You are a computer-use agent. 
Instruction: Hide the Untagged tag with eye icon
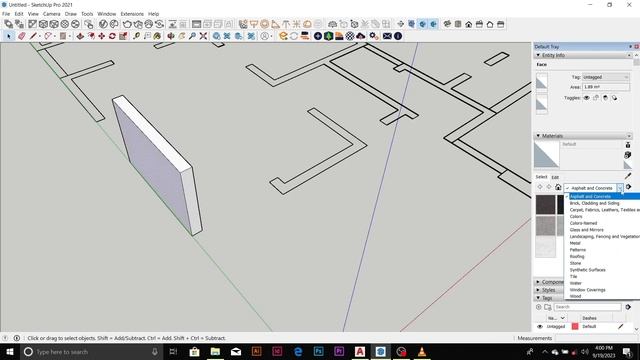click(x=540, y=327)
